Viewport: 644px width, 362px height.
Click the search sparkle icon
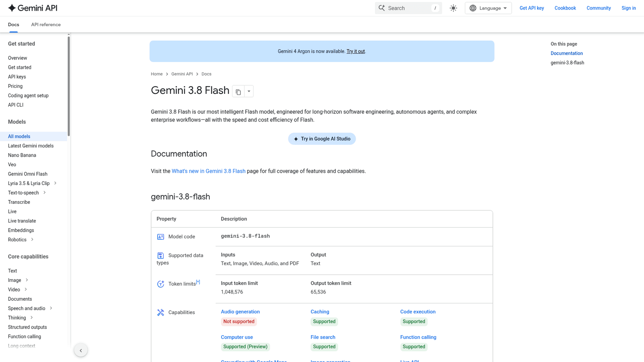tap(382, 8)
